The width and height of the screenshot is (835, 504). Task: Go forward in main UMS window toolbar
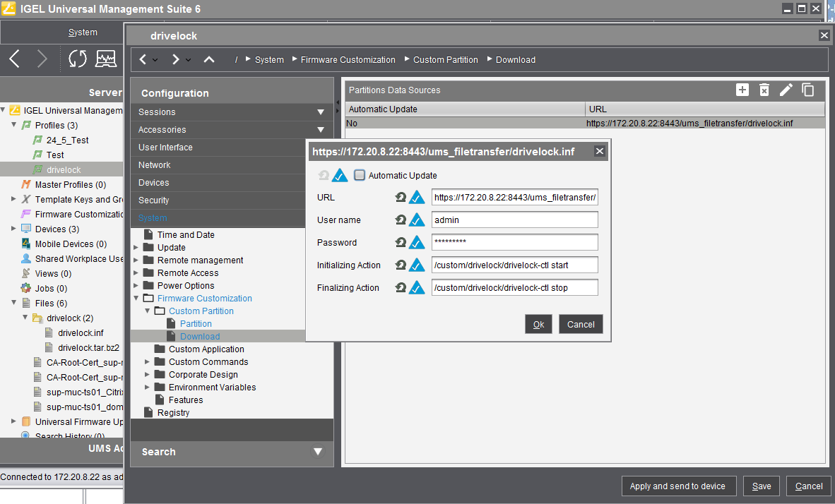pyautogui.click(x=42, y=59)
